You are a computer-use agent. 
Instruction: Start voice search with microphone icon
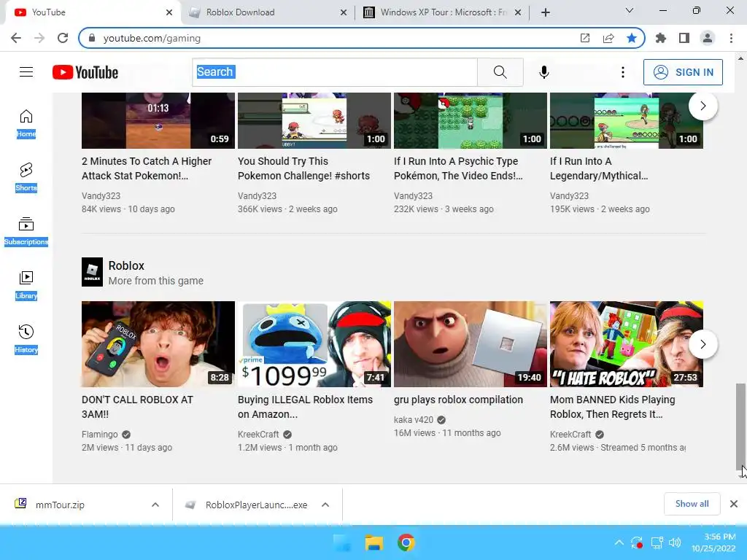[x=544, y=72]
